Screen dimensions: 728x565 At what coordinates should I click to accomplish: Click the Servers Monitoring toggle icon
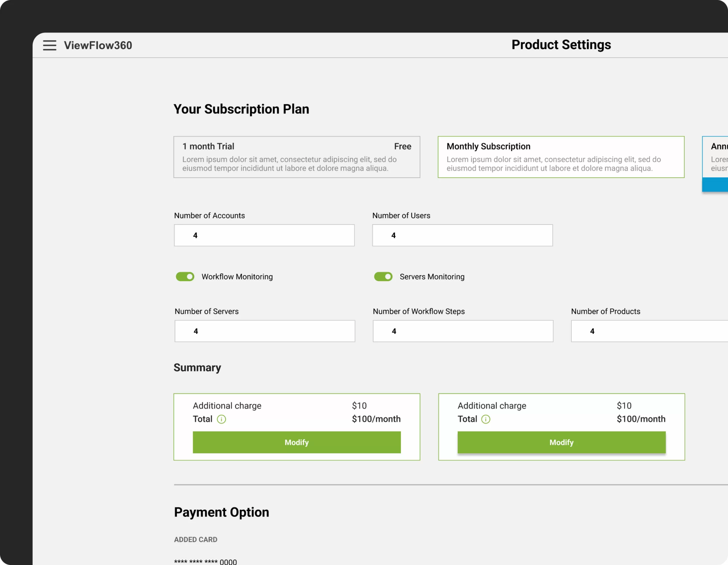tap(383, 276)
